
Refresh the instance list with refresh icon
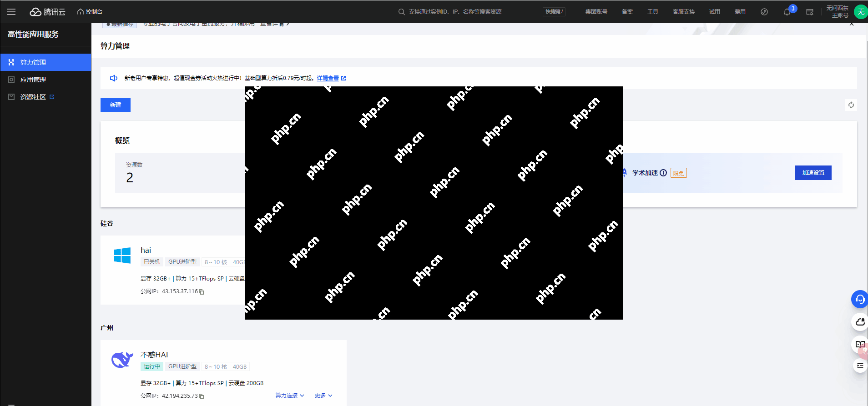[x=851, y=105]
